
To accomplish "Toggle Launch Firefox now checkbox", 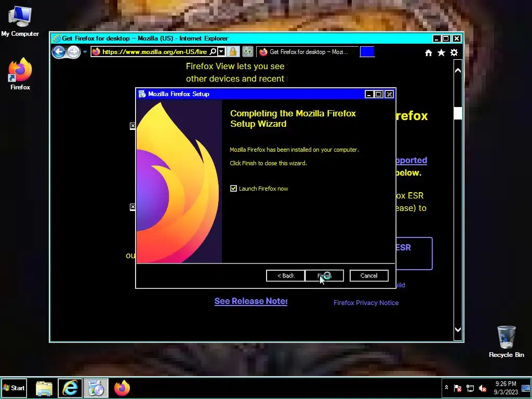I will [233, 188].
